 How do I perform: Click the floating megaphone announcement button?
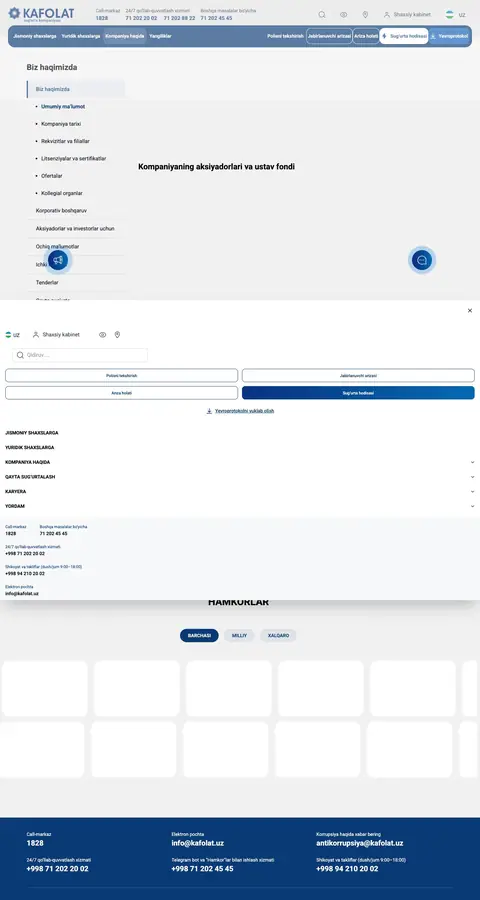click(58, 260)
